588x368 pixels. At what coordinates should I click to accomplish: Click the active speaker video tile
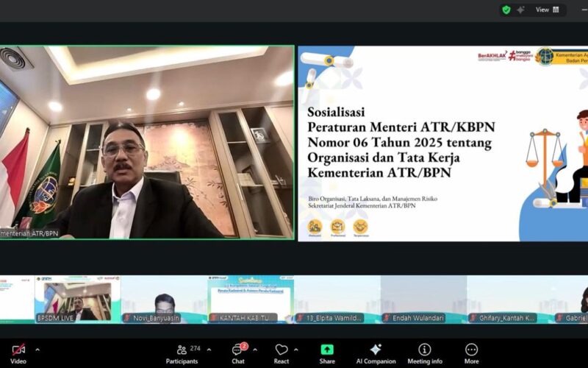146,142
